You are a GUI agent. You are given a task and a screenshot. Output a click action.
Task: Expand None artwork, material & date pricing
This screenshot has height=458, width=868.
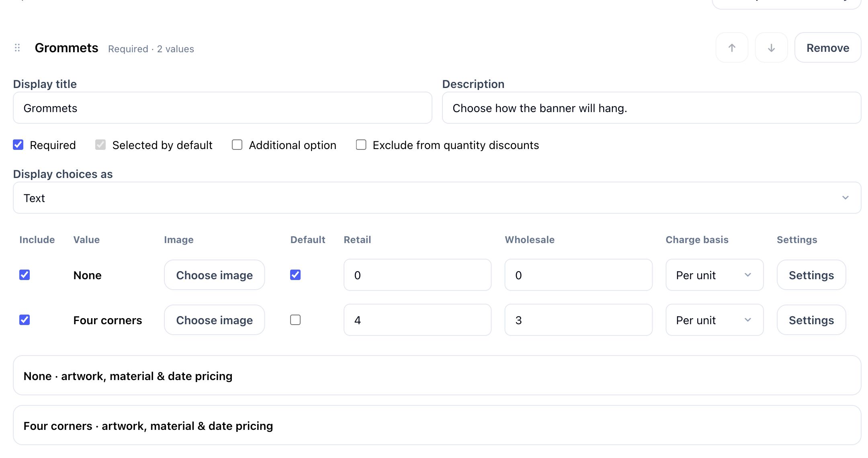pos(437,375)
